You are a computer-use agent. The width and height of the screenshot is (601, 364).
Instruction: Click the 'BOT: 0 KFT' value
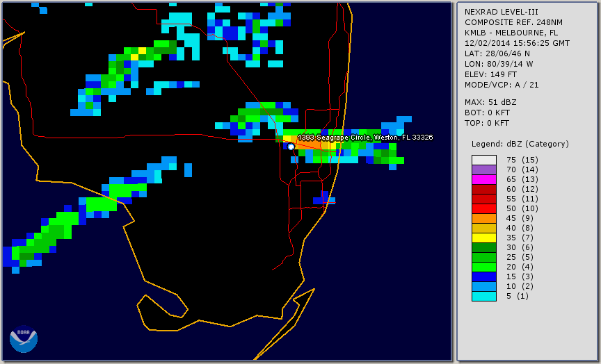[x=487, y=113]
